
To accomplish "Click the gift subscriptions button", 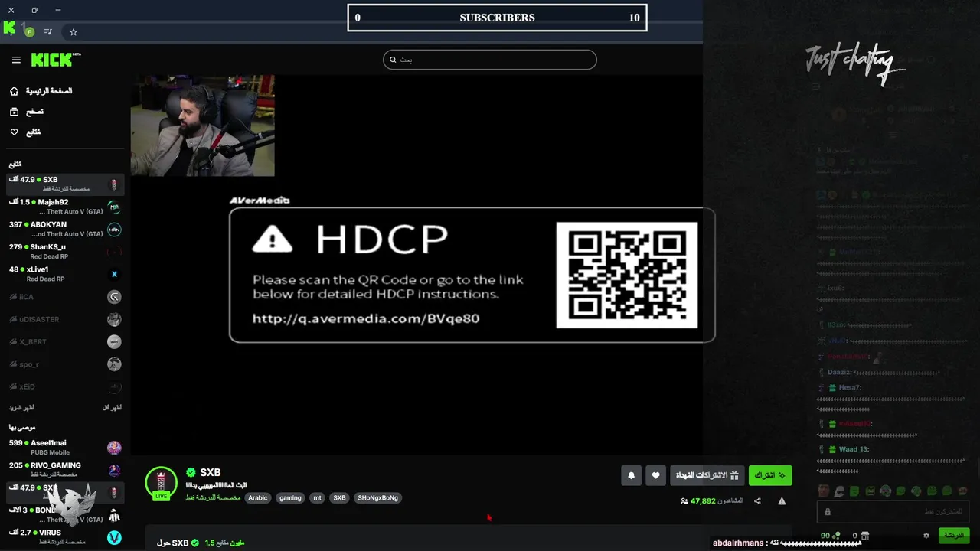I will 707,475.
